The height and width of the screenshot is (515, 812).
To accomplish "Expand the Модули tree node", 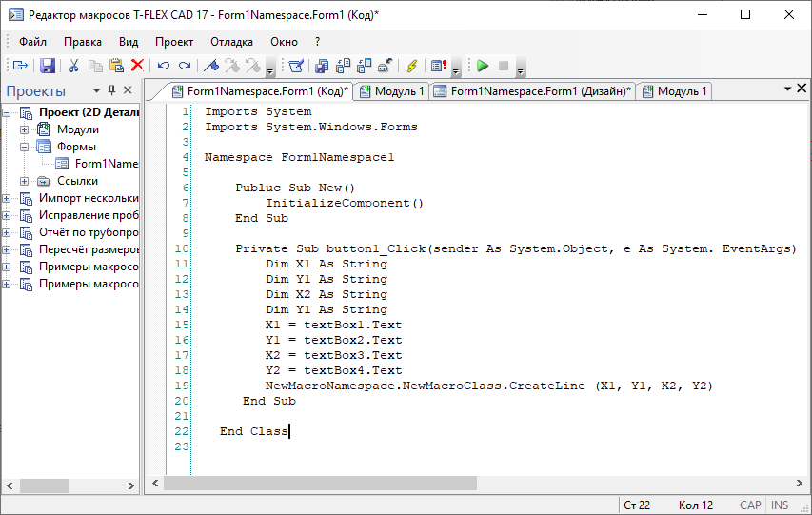I will 24,129.
